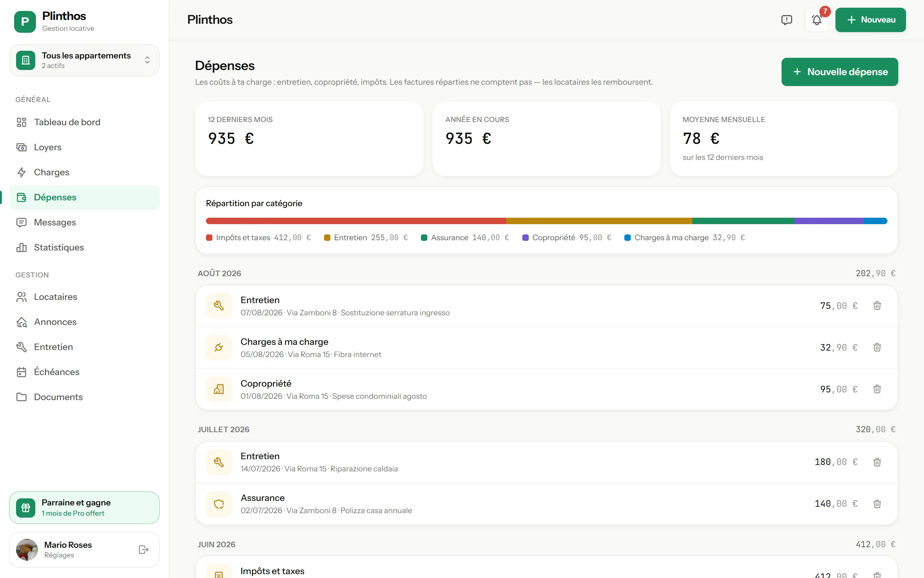Screen dimensions: 924x578
Task: Click the 12 derniers mois card
Action: click(309, 139)
